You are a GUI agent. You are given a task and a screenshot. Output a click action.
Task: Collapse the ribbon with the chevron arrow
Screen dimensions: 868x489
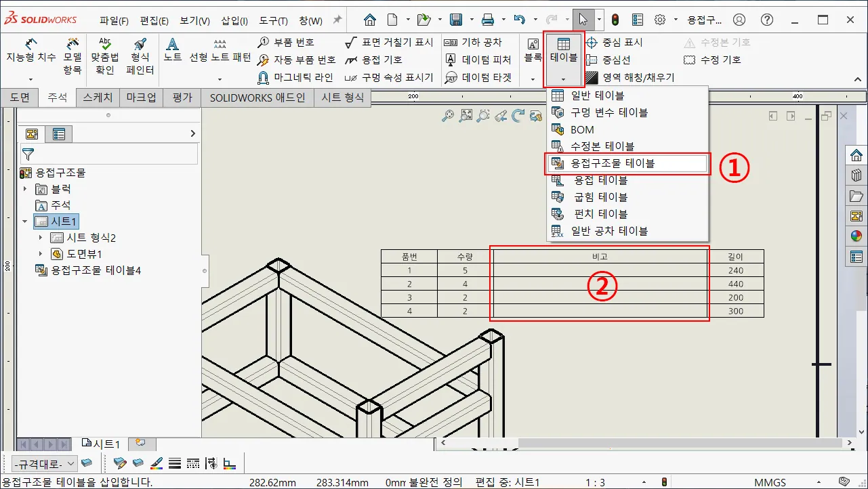coord(857,80)
